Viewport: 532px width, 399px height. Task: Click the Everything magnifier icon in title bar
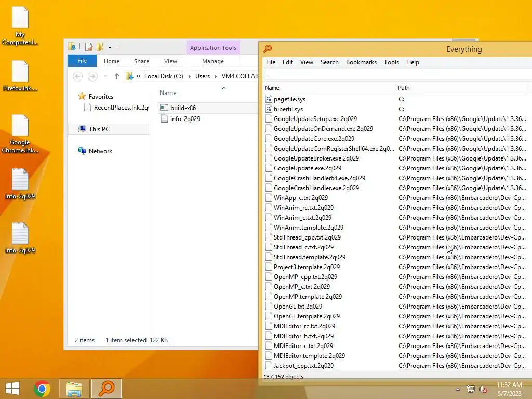coord(268,49)
